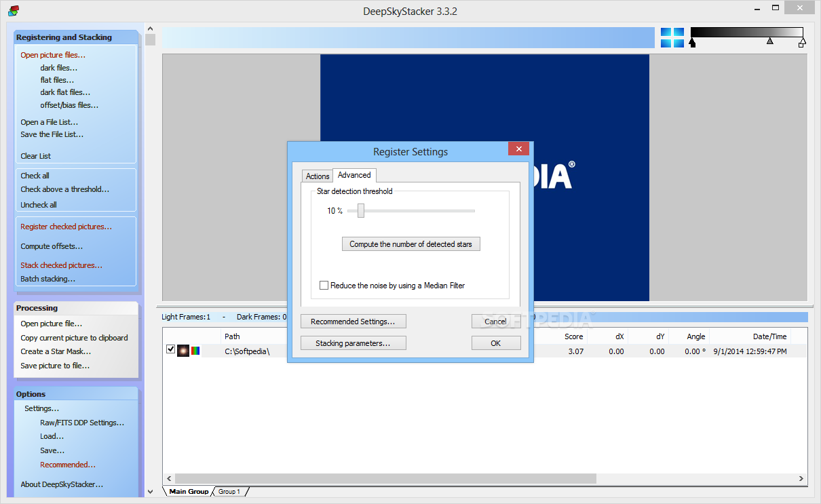Open About DeepSkyStacker

pos(62,484)
